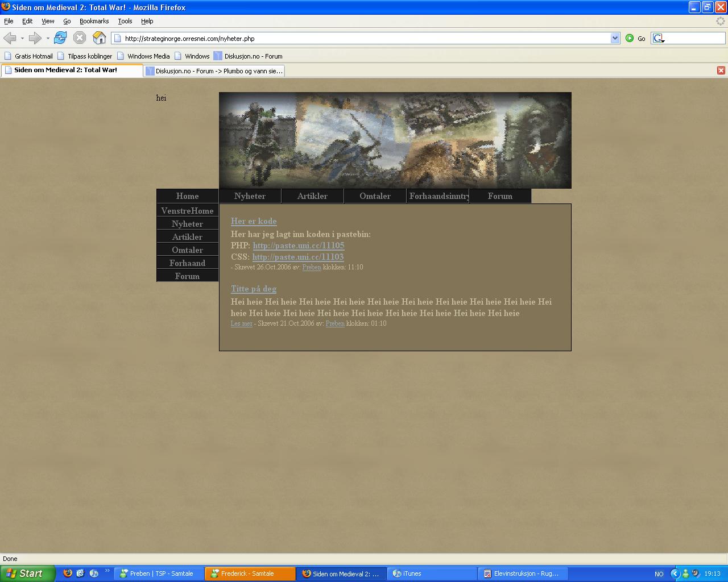Switch to Siden om Medieval 2 tab
728x582 pixels.
click(x=72, y=70)
